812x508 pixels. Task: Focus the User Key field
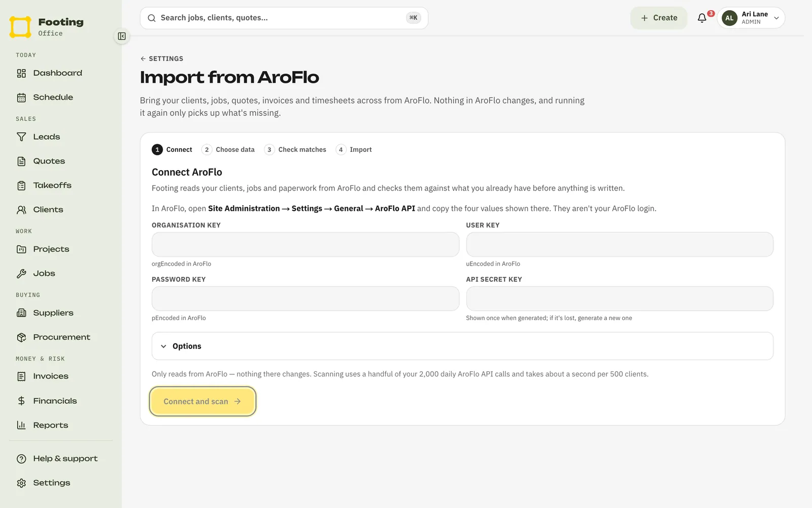click(x=620, y=244)
